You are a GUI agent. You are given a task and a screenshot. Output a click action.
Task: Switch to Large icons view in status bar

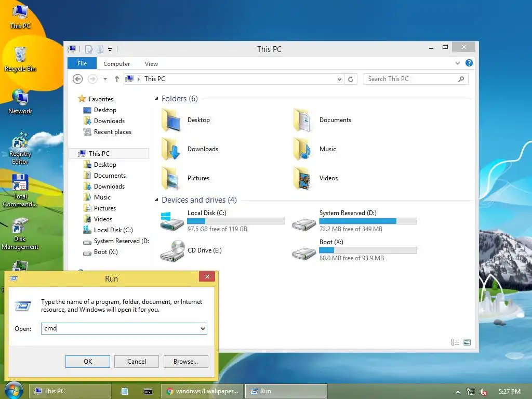[467, 342]
